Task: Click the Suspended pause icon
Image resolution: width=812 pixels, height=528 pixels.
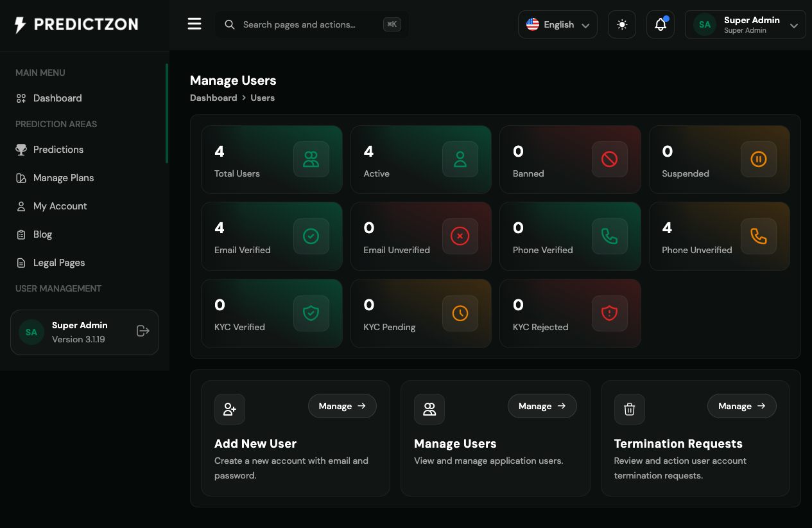Action: (x=759, y=159)
